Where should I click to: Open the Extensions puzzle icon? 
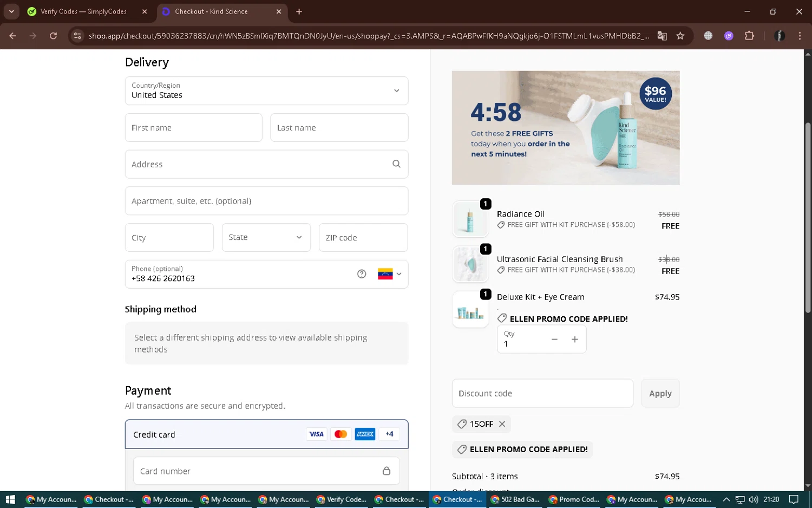749,36
